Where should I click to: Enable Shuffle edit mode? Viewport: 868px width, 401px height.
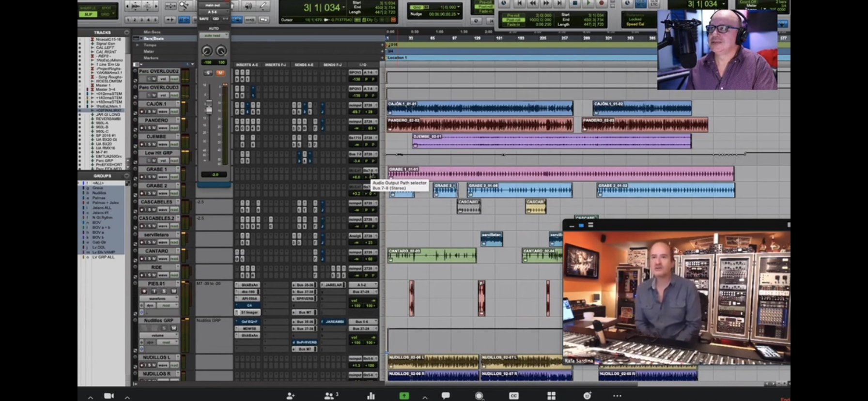tap(88, 8)
